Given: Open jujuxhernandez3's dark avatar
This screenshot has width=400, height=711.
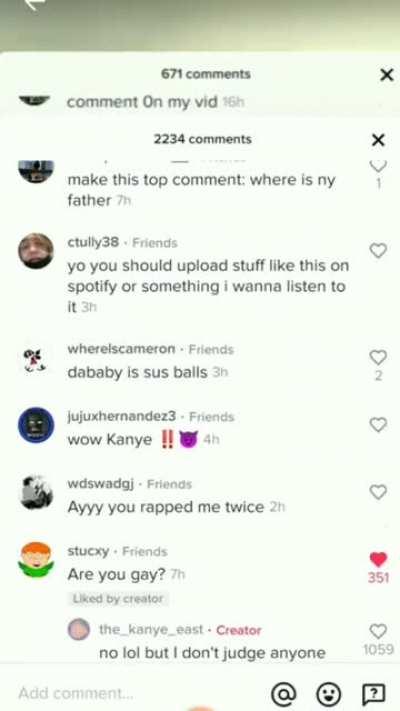Looking at the screenshot, I should point(36,425).
